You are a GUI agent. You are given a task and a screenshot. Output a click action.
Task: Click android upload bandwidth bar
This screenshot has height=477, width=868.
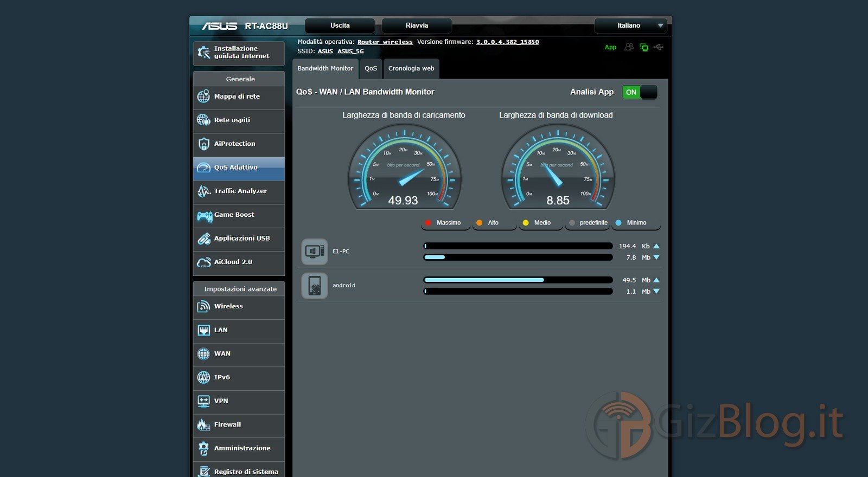coord(518,280)
